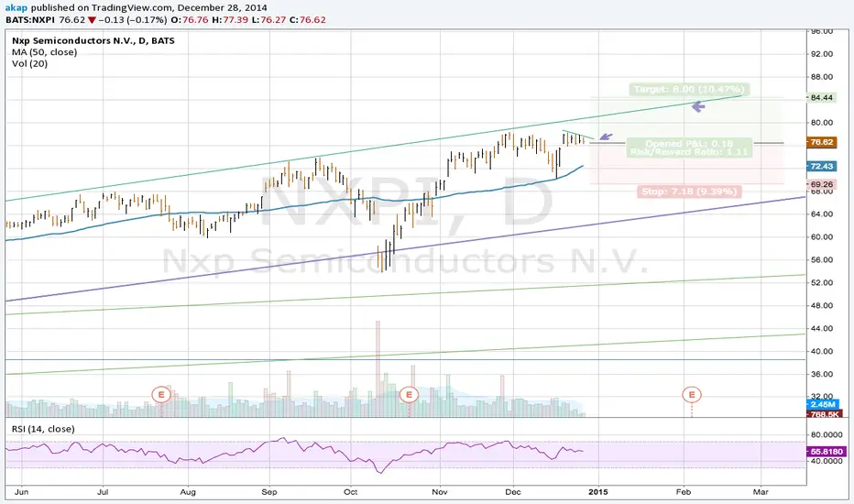Click the 72.43 moving average price tag
The width and height of the screenshot is (854, 504).
(821, 166)
